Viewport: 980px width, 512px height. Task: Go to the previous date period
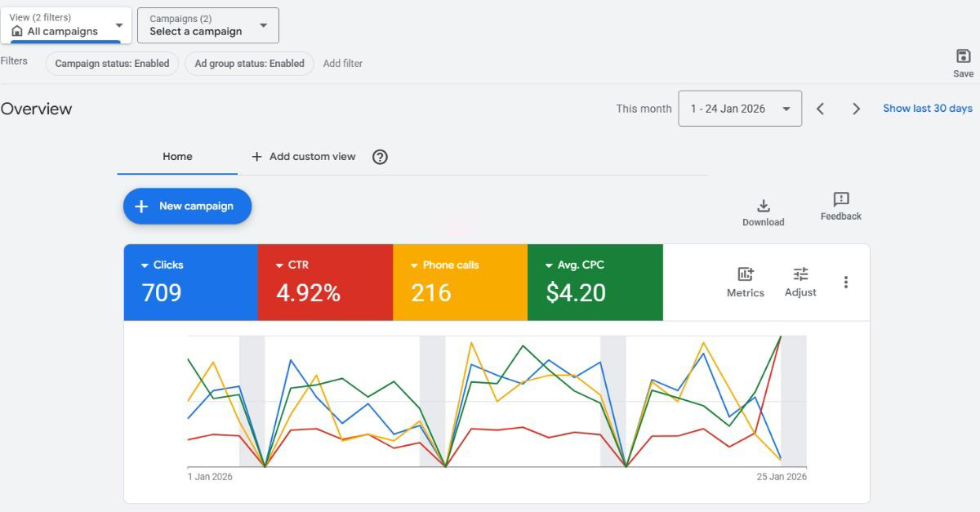point(821,109)
